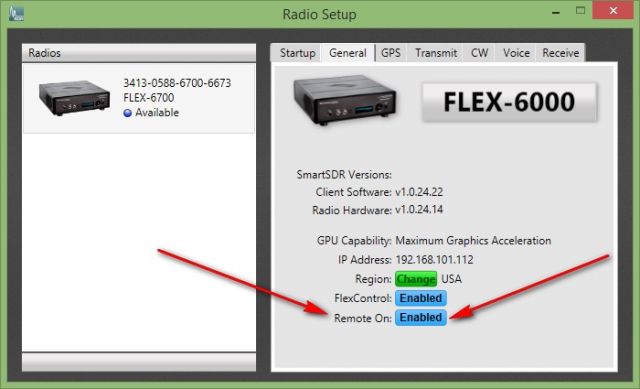Select the FLEX-6700 radio thumbnail image
The image size is (640, 389).
pyautogui.click(x=74, y=98)
